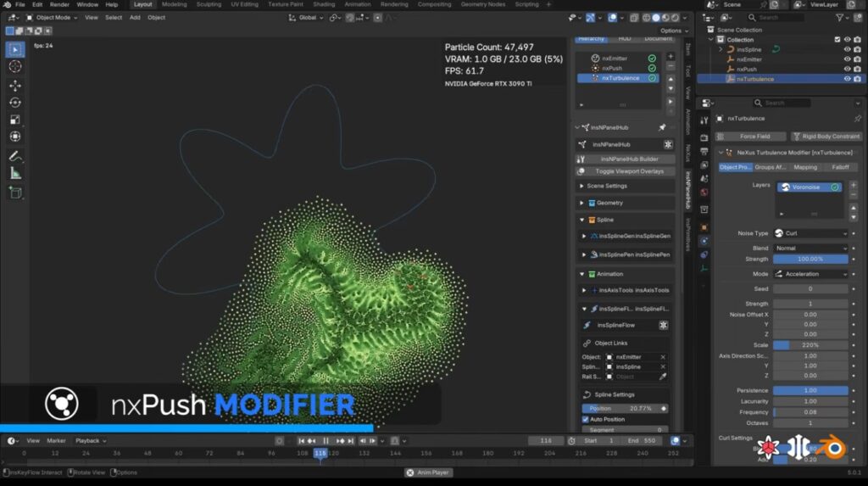Enable or disable Auto Position checkbox
The width and height of the screenshot is (868, 486).
point(585,420)
